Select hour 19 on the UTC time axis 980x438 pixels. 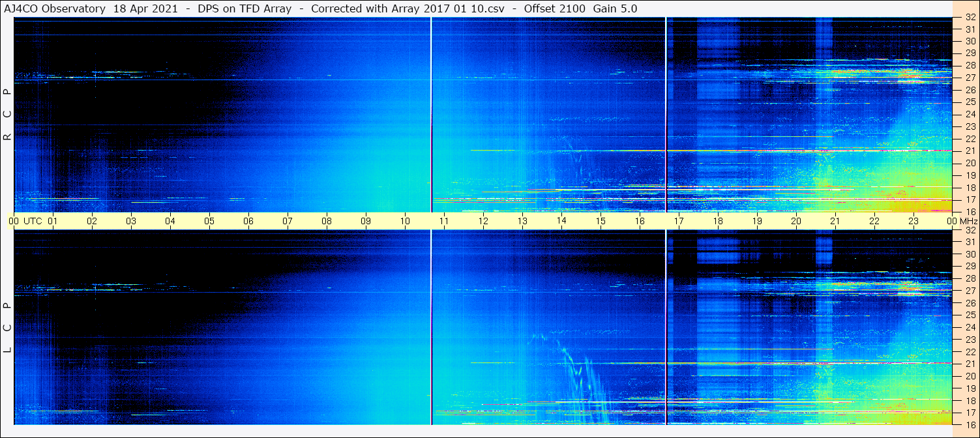coord(757,221)
